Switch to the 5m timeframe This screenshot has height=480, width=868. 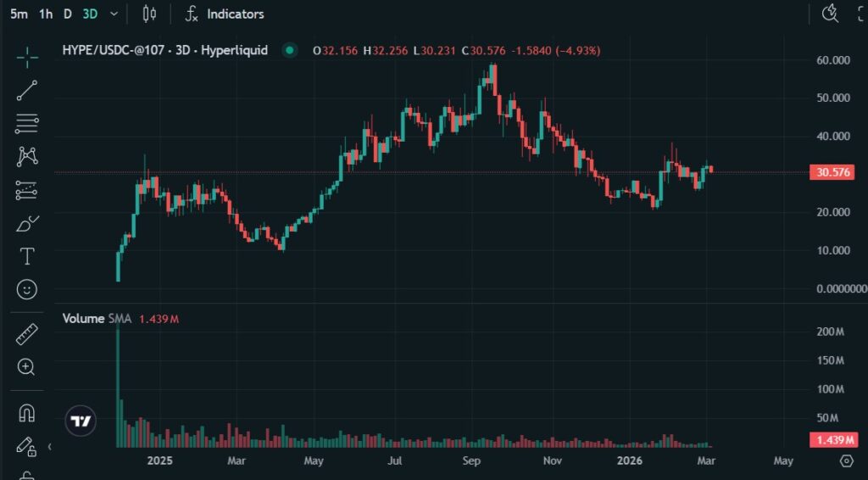19,14
